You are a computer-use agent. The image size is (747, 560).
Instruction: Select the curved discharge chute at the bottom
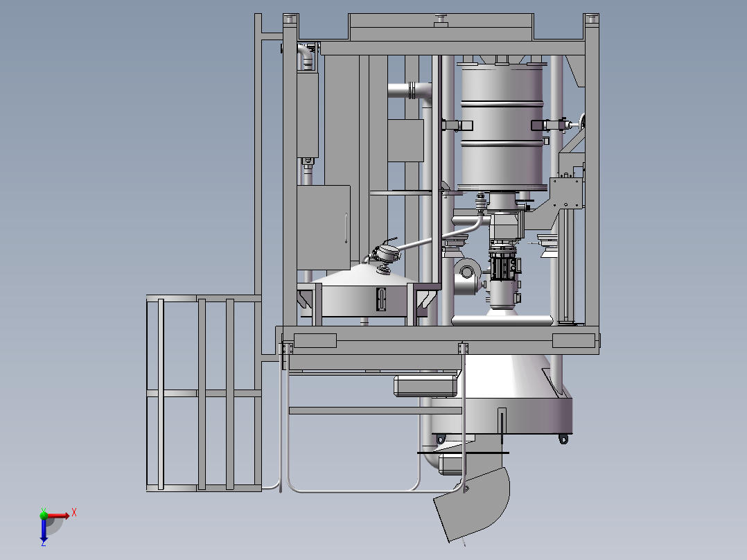472,505
